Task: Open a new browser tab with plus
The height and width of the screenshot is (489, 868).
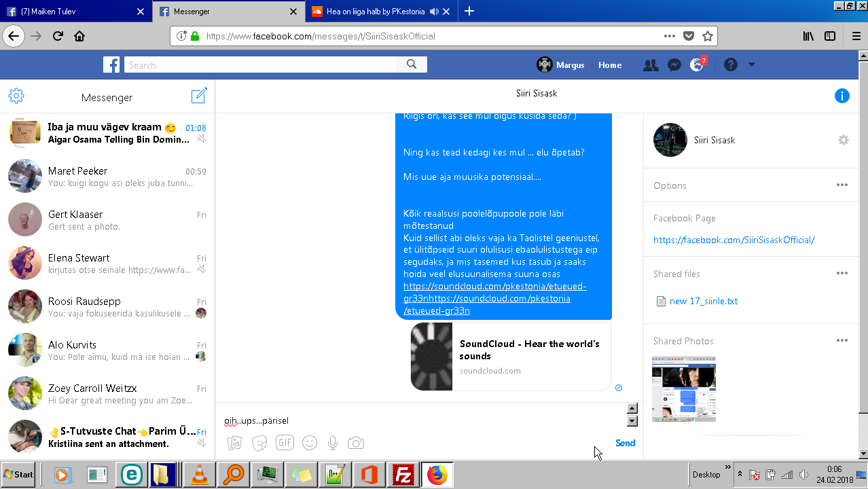Action: 469,12
